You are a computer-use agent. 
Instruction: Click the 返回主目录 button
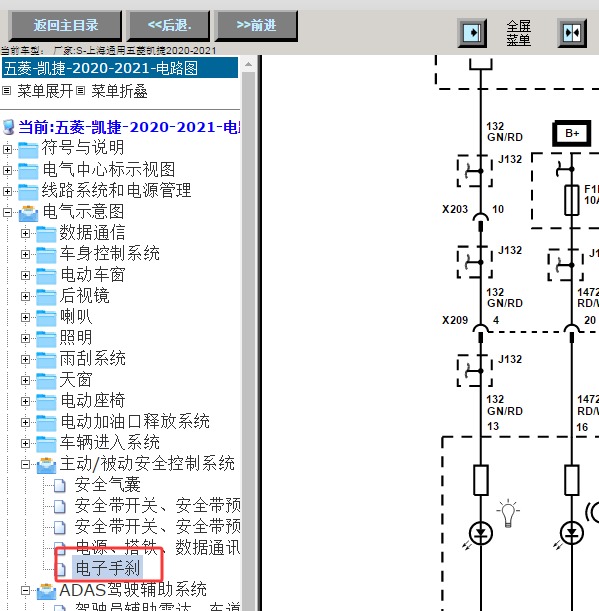click(65, 26)
